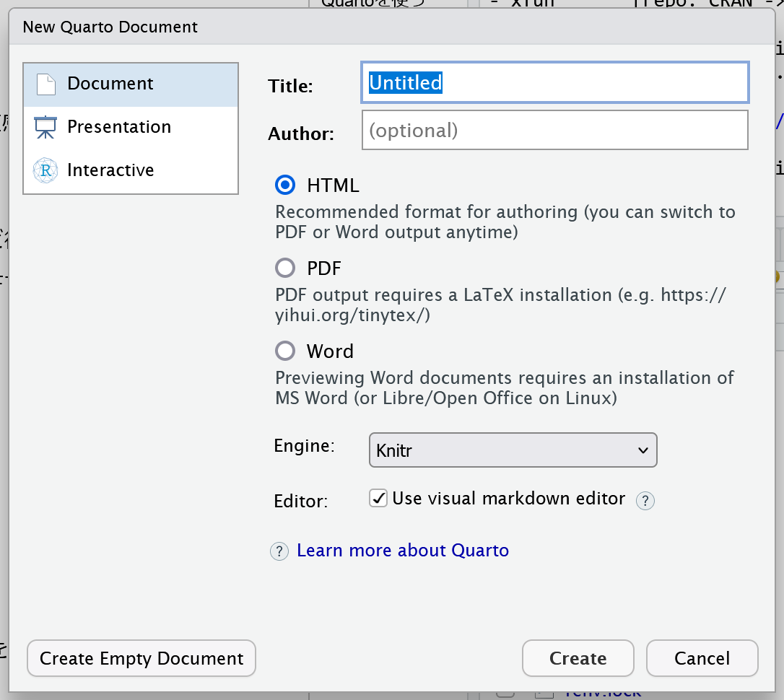Open the question mark beside Learn more
Screen dimensions: 784x700
pyautogui.click(x=279, y=551)
